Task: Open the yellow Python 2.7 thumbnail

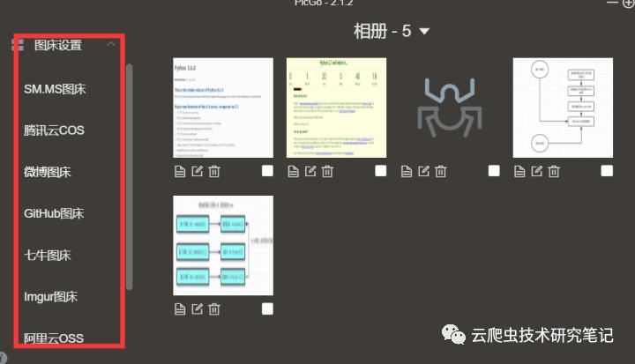Action: [337, 108]
